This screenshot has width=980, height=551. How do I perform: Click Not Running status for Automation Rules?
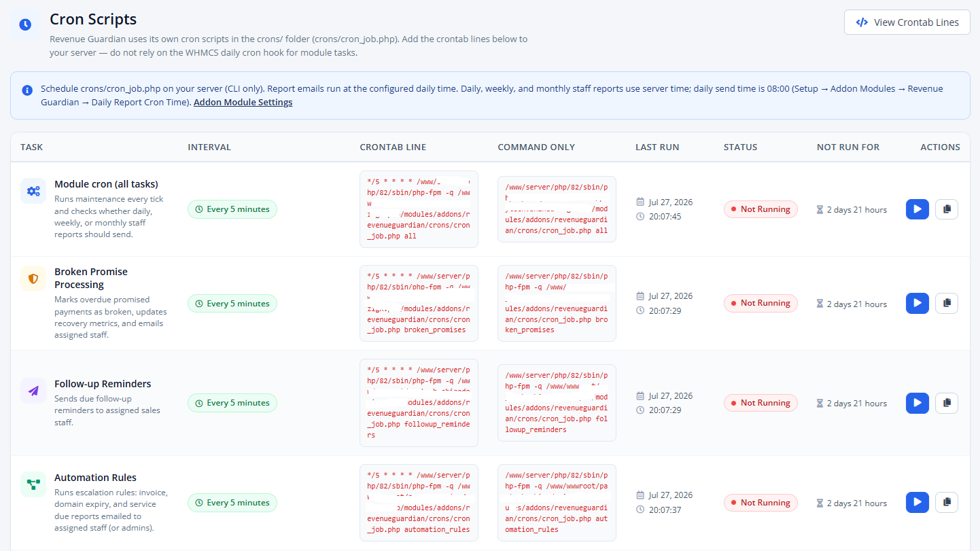pyautogui.click(x=760, y=503)
